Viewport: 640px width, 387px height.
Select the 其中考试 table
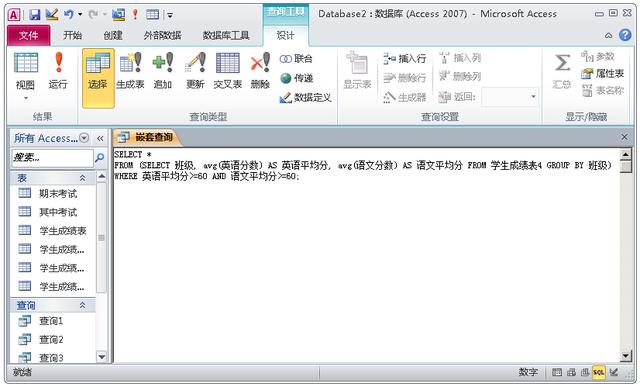point(52,212)
